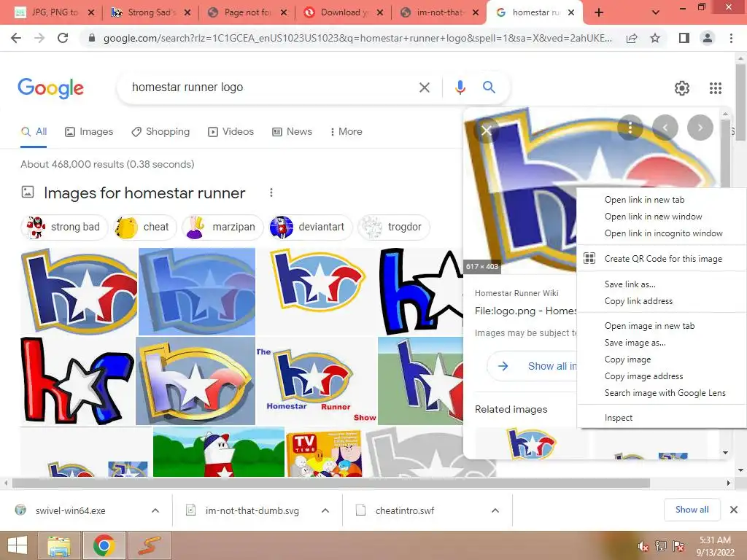Close the image preview panel

[x=486, y=130]
